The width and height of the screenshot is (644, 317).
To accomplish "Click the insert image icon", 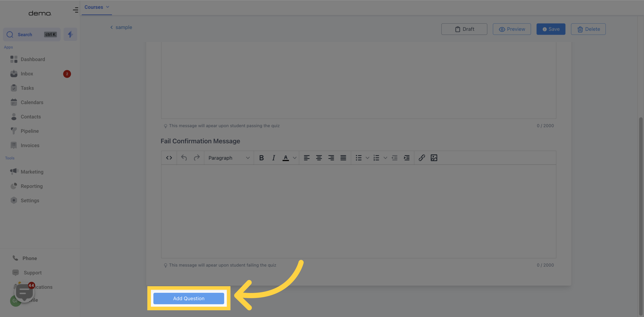I will point(434,158).
